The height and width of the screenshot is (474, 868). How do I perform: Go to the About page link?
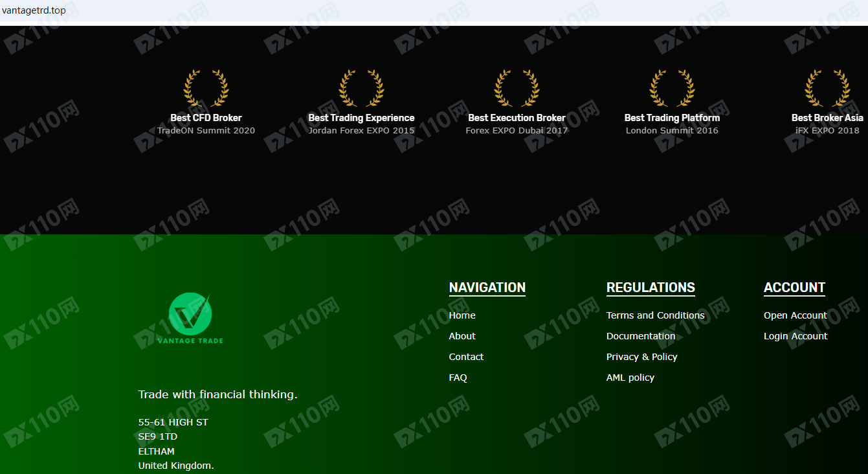(462, 336)
